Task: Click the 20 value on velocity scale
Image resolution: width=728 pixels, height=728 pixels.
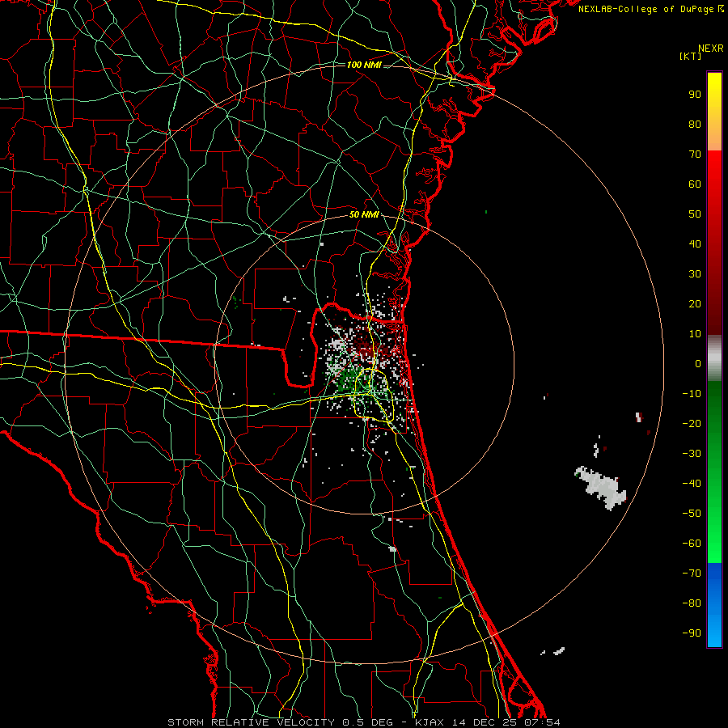Action: point(695,303)
